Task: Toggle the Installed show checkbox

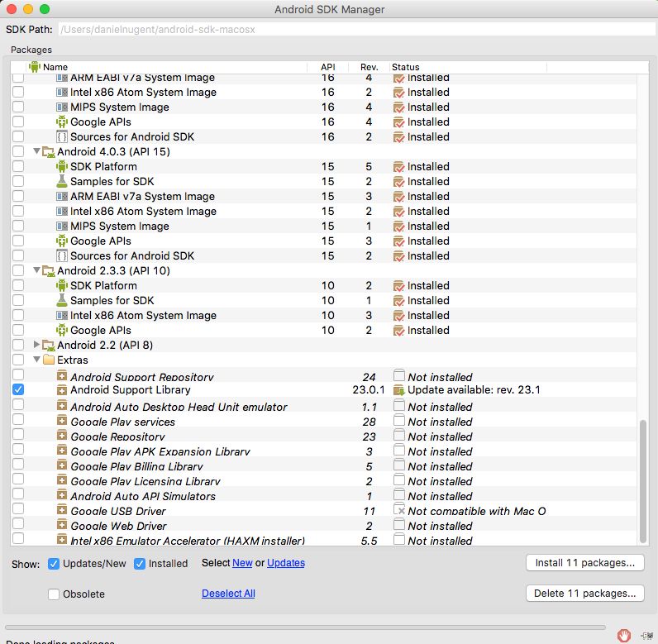Action: click(x=140, y=564)
